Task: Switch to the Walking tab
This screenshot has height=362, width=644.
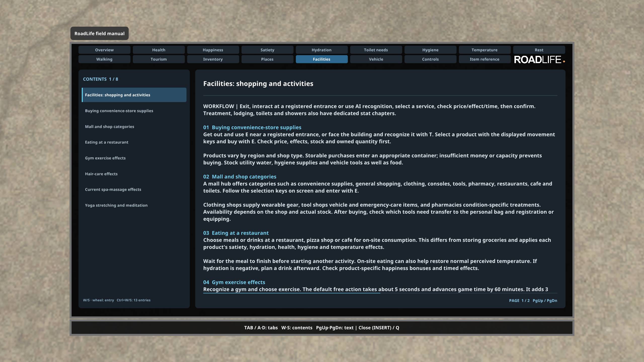Action: tap(104, 59)
